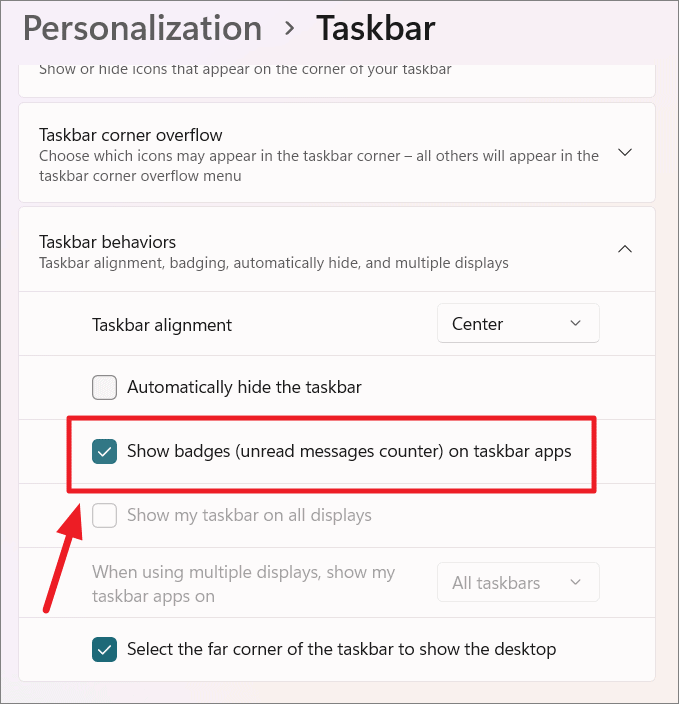Expand the Taskbar corner overflow section
The width and height of the screenshot is (679, 704).
coord(337,153)
